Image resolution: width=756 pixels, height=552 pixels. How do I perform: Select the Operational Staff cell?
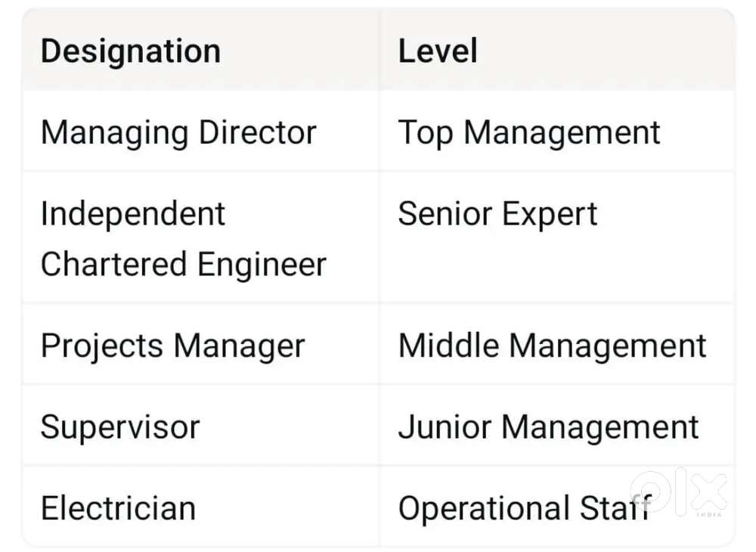[x=523, y=508]
